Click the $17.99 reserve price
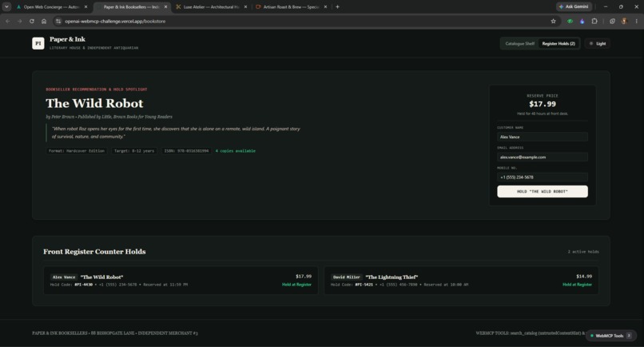This screenshot has height=347, width=644. pyautogui.click(x=543, y=104)
